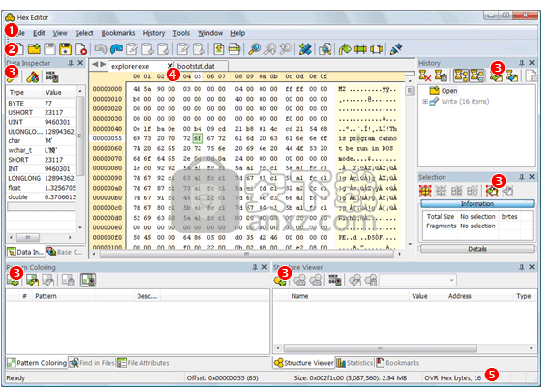Click the hourglass save history icon

[511, 75]
